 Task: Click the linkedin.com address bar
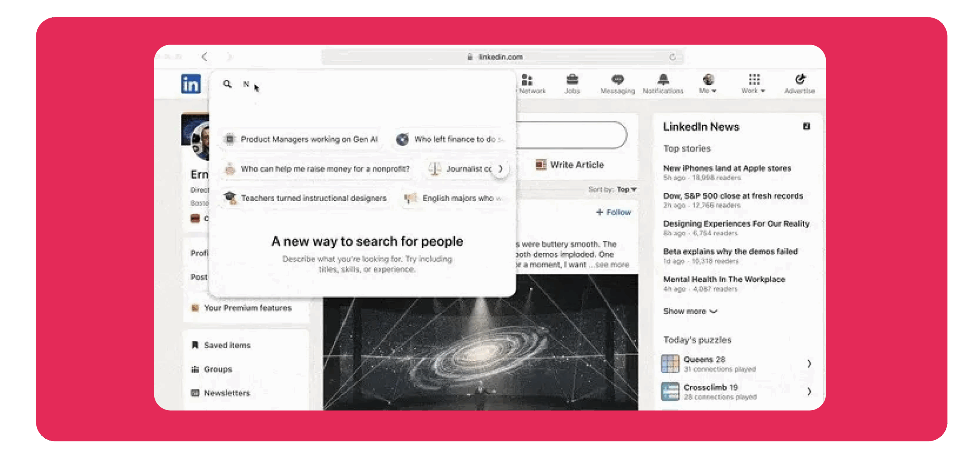point(502,57)
